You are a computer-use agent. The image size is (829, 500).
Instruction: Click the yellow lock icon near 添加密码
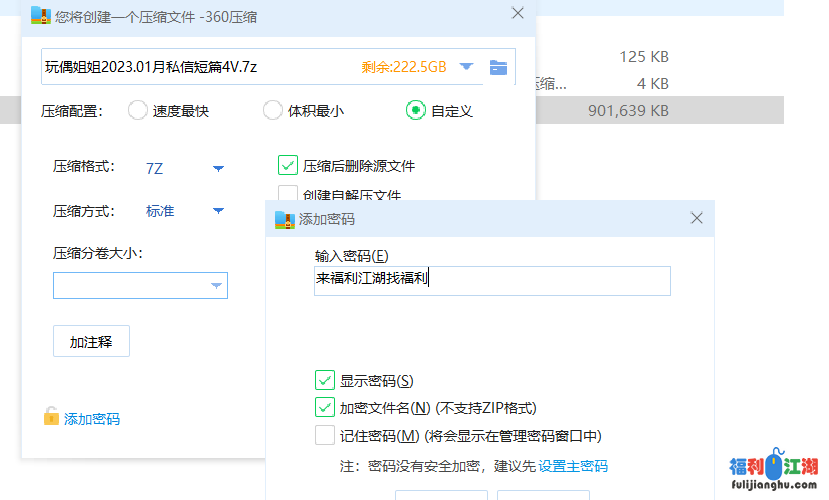(x=51, y=417)
